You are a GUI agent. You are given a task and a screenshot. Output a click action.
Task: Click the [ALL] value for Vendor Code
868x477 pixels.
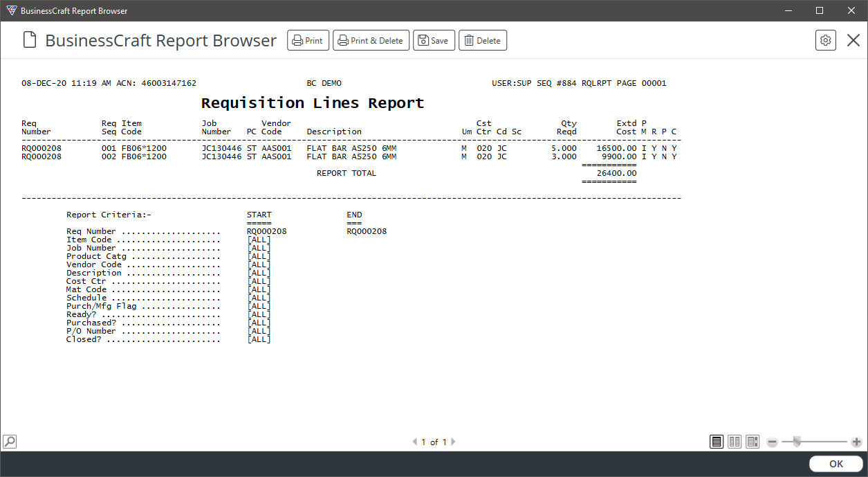[259, 264]
